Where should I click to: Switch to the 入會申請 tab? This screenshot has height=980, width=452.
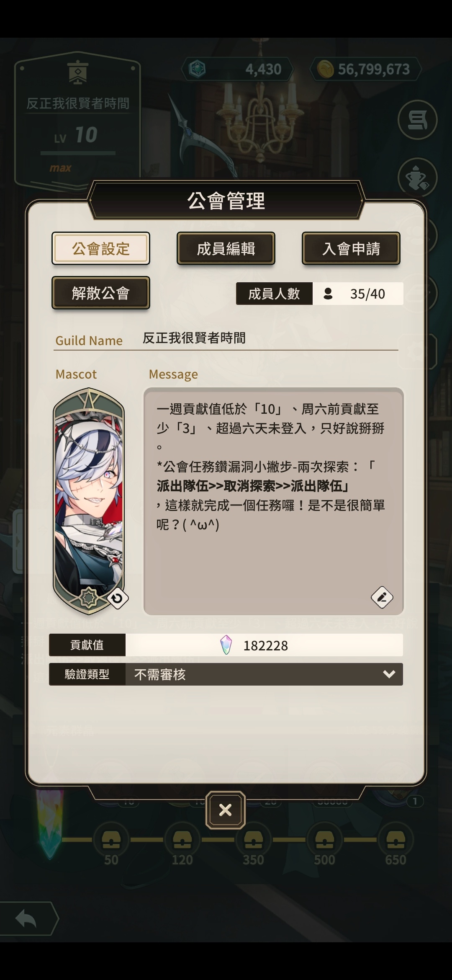pyautogui.click(x=351, y=248)
